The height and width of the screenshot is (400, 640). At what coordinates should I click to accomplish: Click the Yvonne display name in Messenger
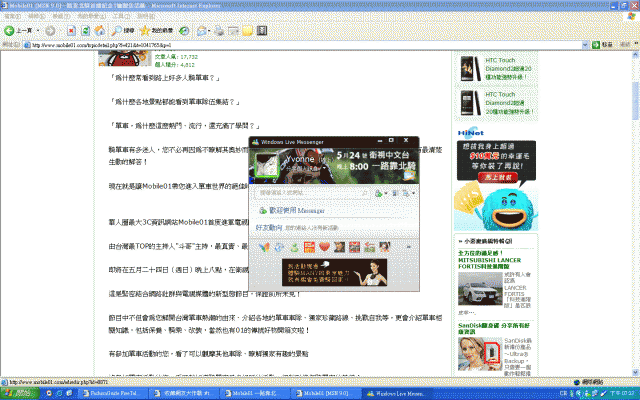click(x=300, y=159)
